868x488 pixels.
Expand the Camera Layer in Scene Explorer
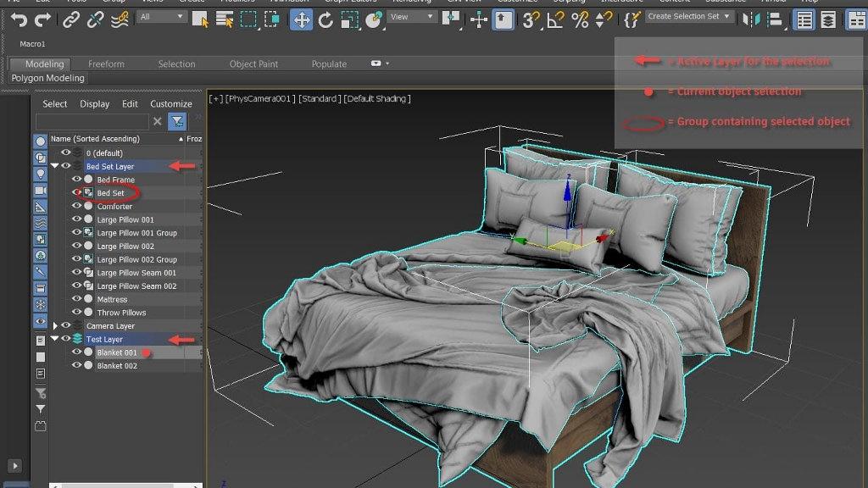54,324
